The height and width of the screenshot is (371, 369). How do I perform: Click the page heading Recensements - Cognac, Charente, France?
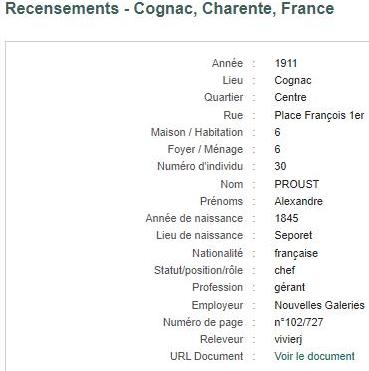tap(170, 8)
